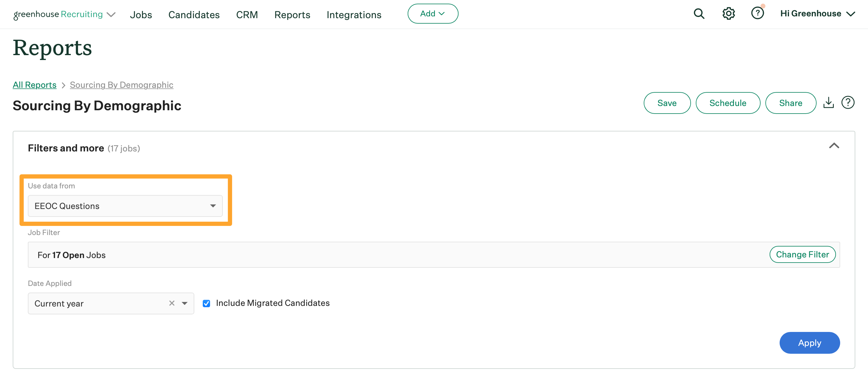Click the Sourcing By Demographic breadcrumb

pos(122,84)
